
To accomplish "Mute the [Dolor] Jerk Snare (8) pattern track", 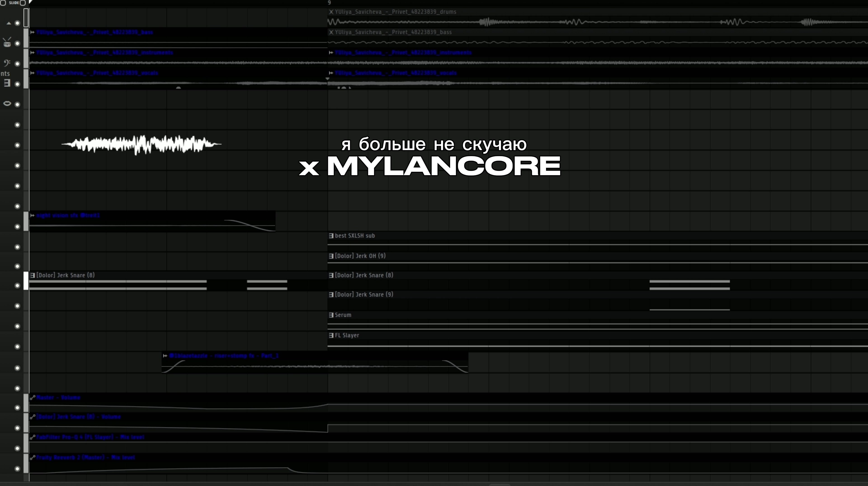I will [17, 286].
